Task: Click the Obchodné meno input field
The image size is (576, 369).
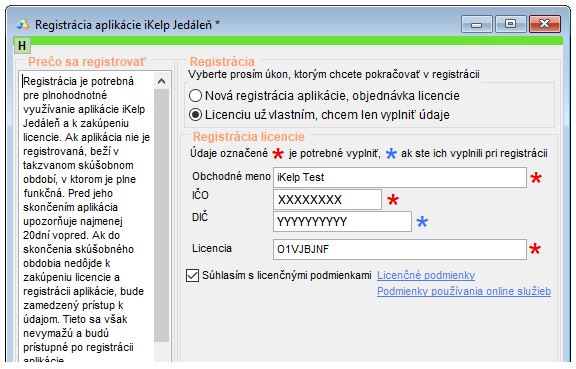Action: (400, 178)
